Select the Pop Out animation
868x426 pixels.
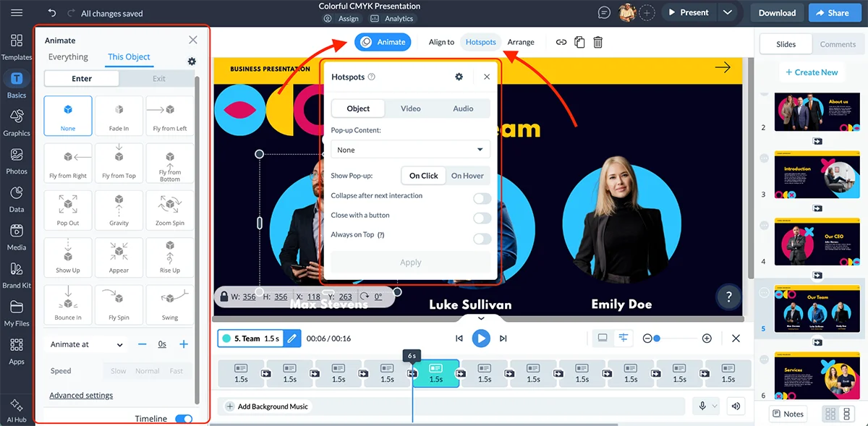pyautogui.click(x=68, y=210)
